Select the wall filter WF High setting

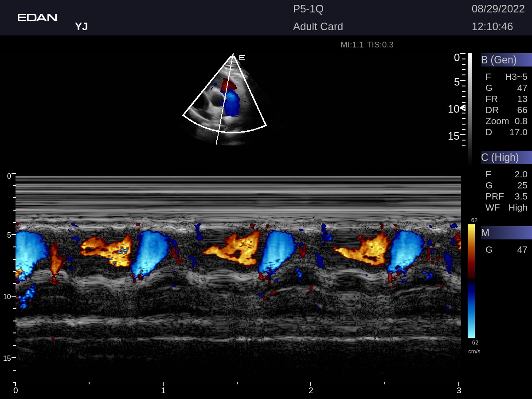506,207
